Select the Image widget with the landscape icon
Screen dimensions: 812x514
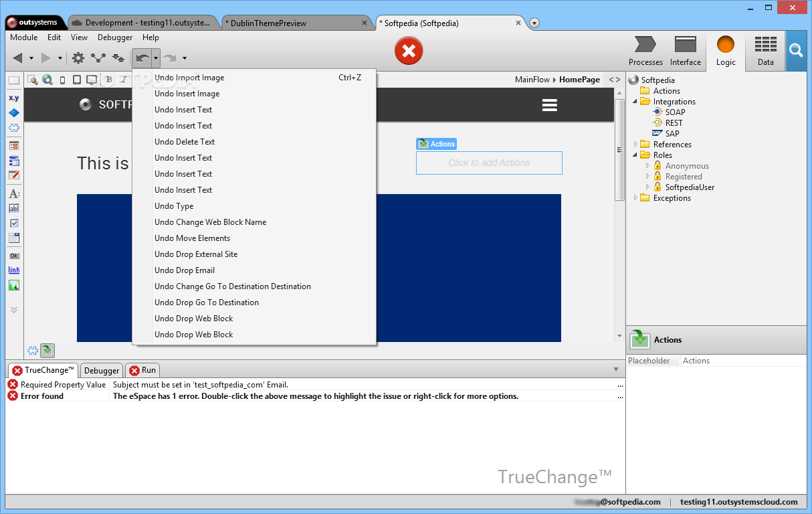coord(14,285)
